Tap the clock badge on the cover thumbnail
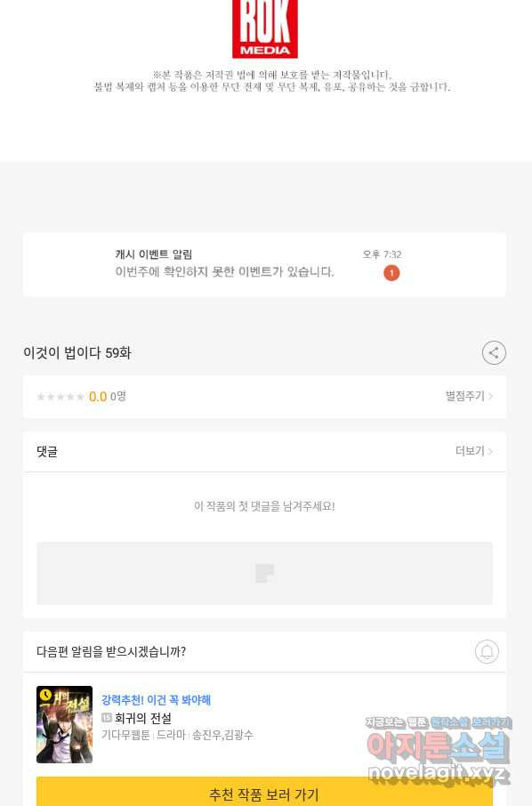The height and width of the screenshot is (806, 532). [x=45, y=695]
